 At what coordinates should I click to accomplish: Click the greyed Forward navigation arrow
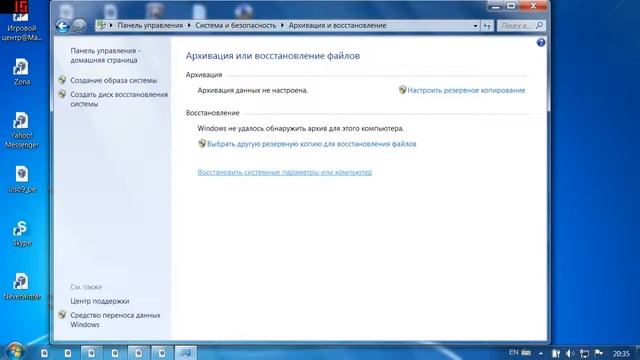[79, 26]
